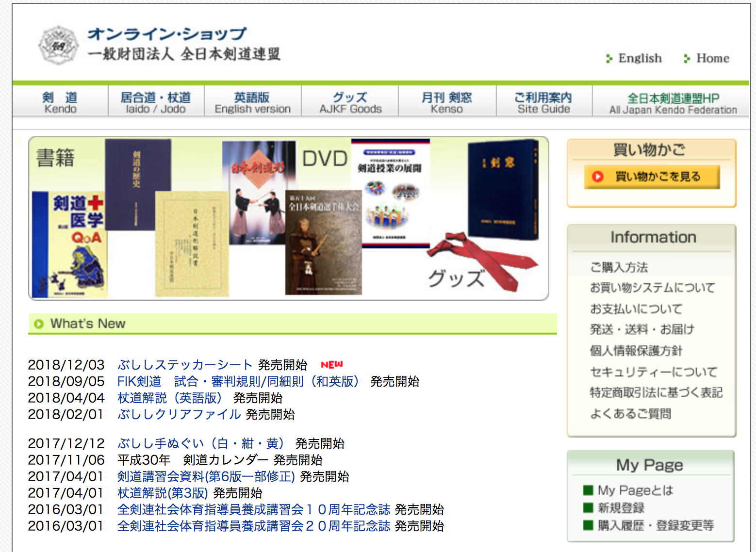Image resolution: width=756 pixels, height=552 pixels.
Task: Open 特定商取引法に基づく表記 link
Action: [x=656, y=392]
